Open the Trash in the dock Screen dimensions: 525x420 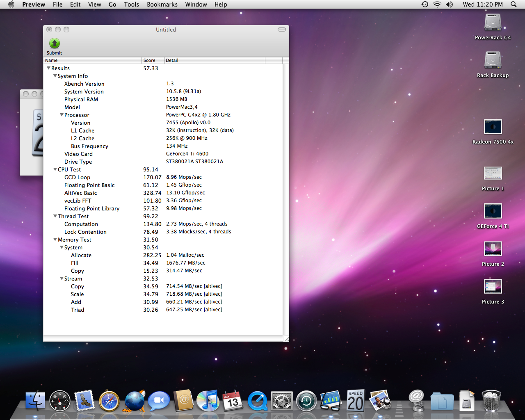491,401
